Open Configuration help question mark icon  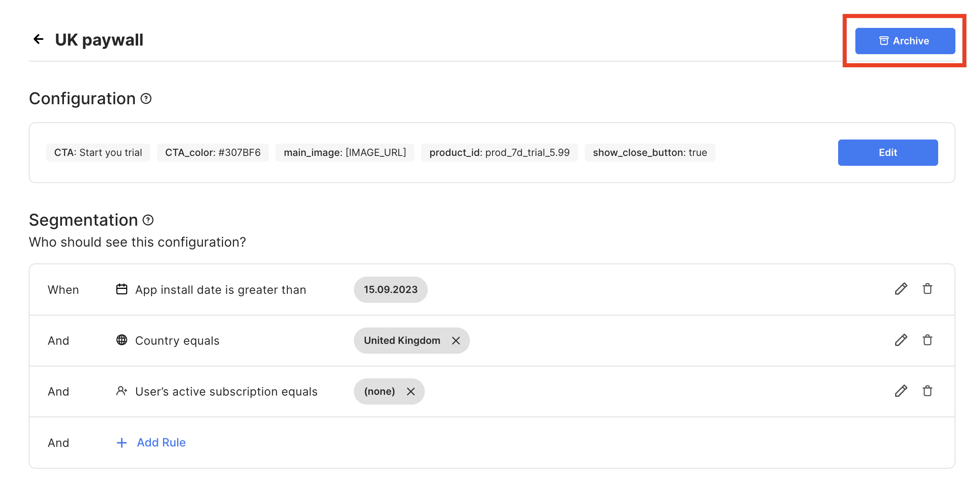pos(146,99)
